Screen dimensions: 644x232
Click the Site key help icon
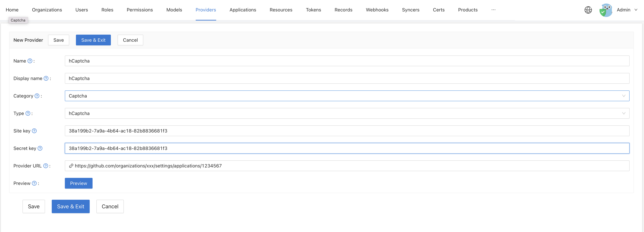[x=34, y=131]
